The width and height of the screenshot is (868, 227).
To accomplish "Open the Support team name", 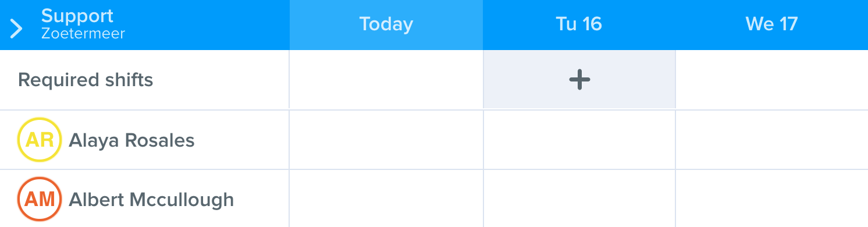I will 77,16.
